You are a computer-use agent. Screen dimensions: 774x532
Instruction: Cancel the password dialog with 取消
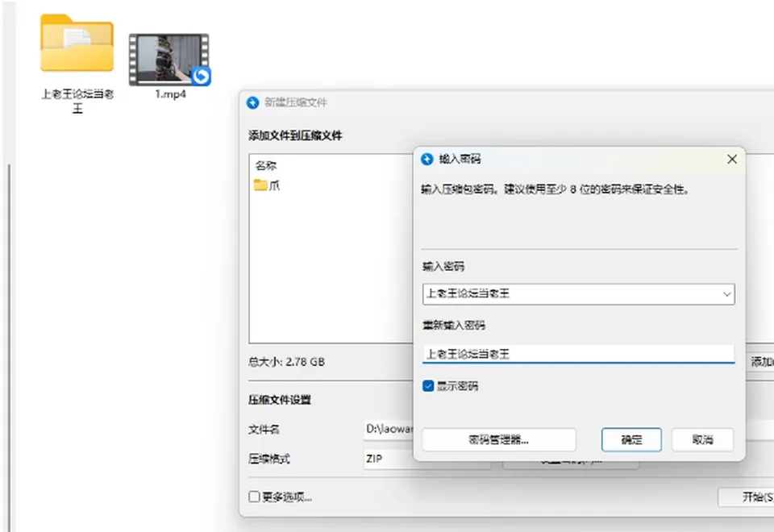(702, 440)
